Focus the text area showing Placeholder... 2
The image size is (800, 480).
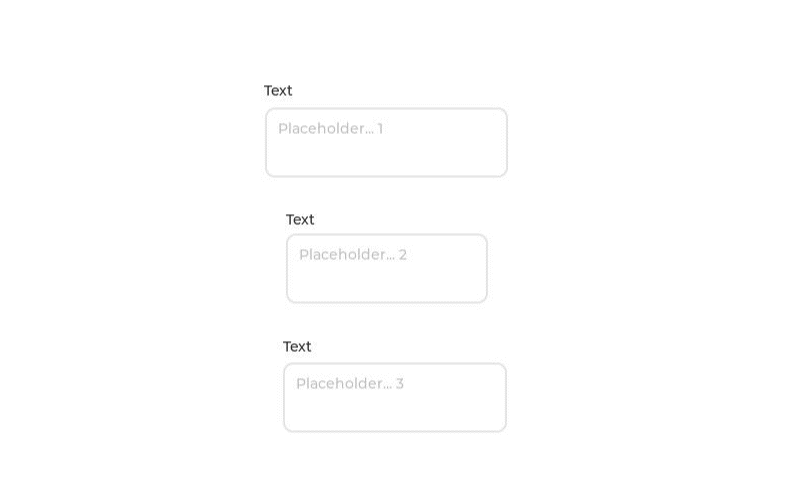point(387,268)
